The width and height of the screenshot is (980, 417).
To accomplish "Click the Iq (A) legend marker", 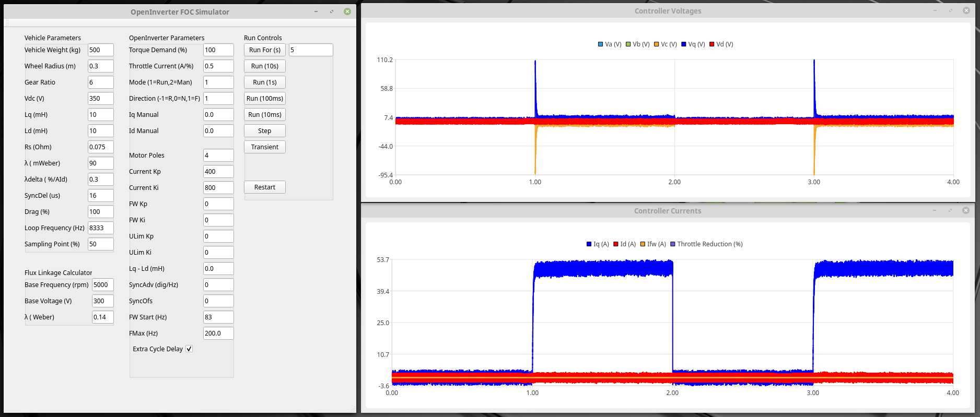I will tap(589, 244).
